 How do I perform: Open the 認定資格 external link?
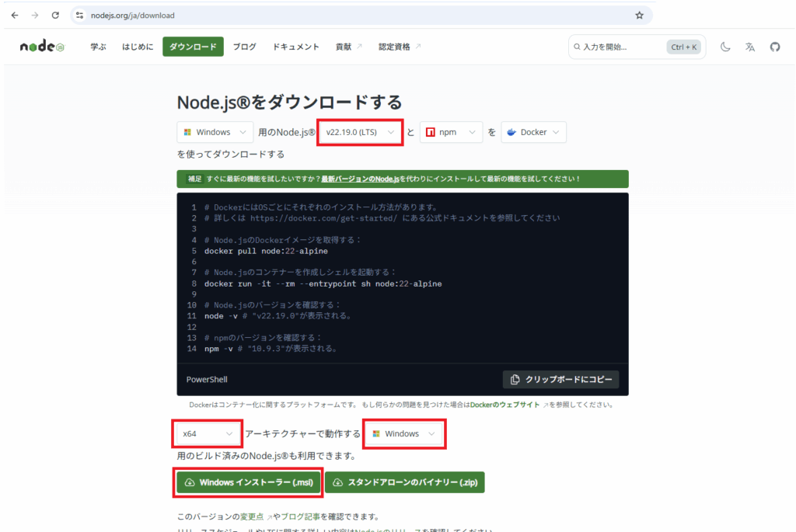(400, 47)
